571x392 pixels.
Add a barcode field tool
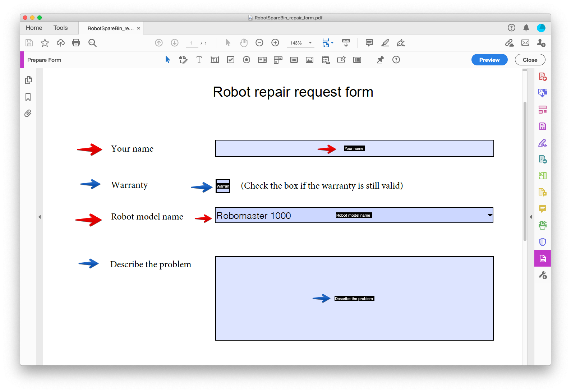(x=357, y=60)
